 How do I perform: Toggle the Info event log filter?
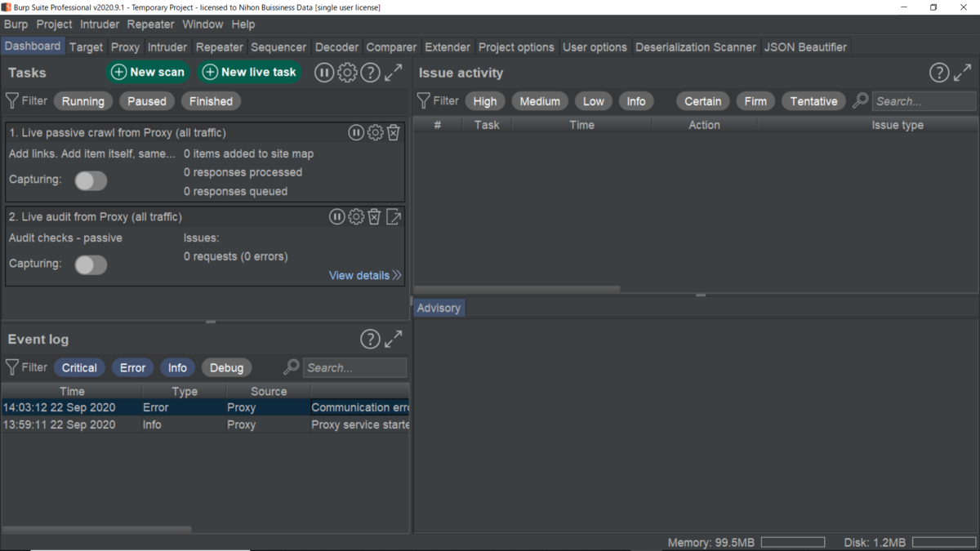click(x=177, y=367)
